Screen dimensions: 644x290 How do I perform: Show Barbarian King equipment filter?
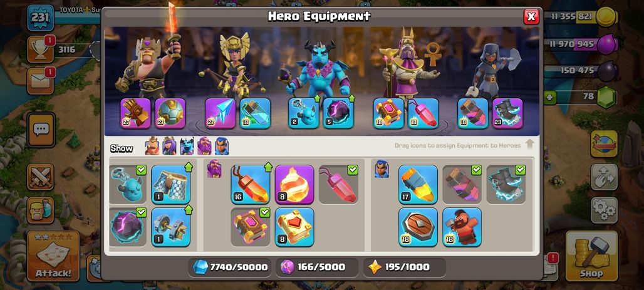point(152,146)
